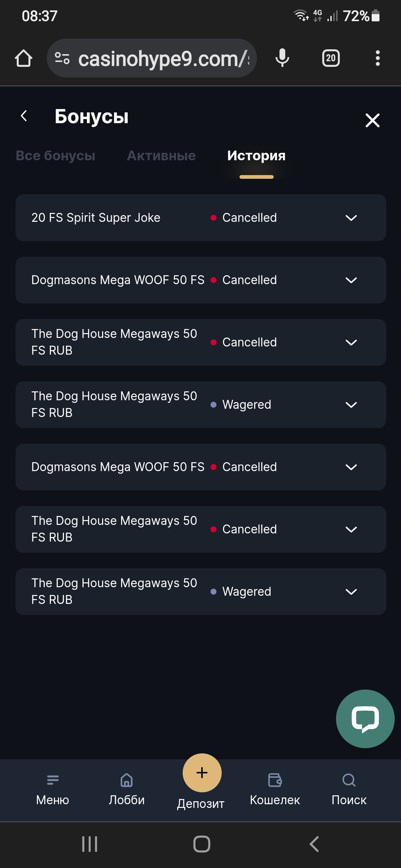Tap the microphone voice search icon
The image size is (401, 868).
point(282,58)
